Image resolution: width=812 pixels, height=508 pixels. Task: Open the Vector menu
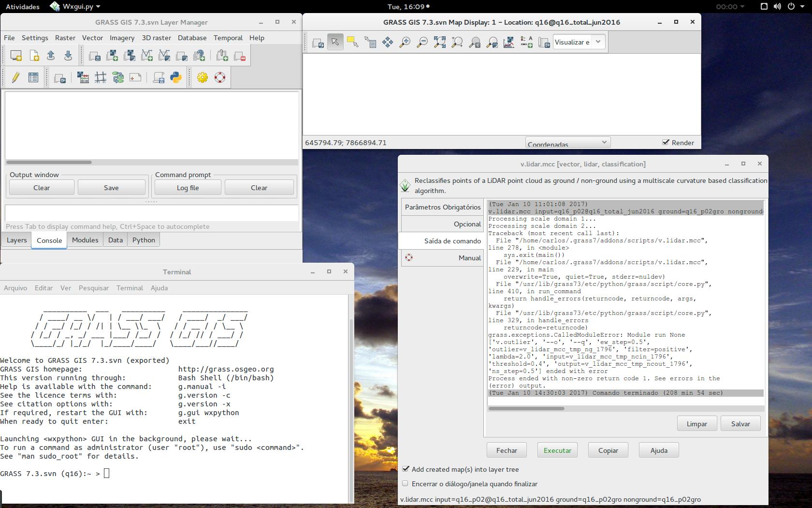[x=92, y=38]
